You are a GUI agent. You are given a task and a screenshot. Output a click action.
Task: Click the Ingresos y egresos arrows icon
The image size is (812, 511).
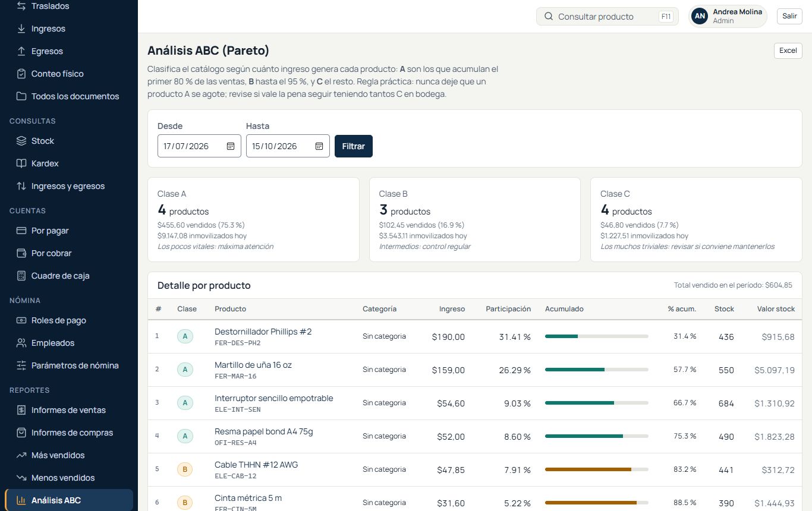(21, 186)
